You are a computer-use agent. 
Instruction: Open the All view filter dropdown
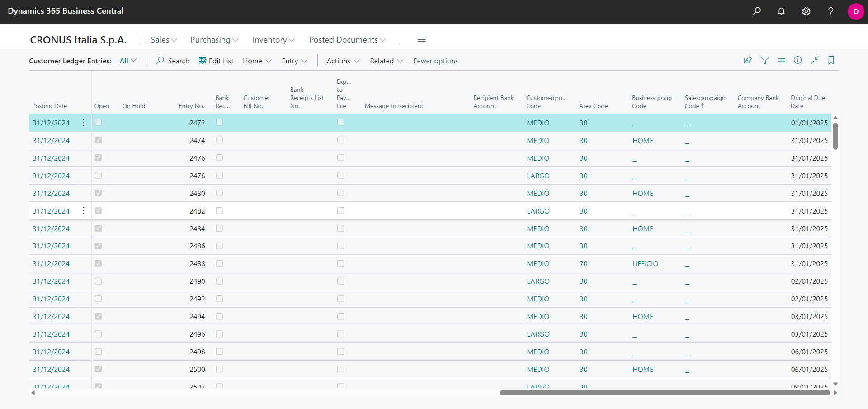(x=128, y=61)
